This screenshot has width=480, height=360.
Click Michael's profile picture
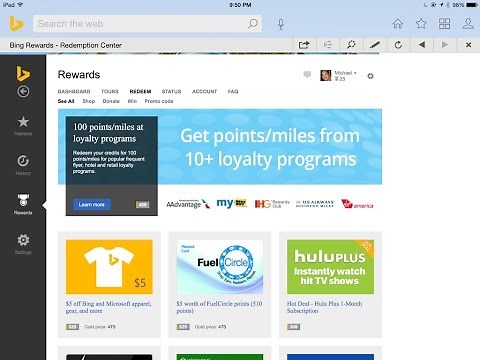point(326,75)
